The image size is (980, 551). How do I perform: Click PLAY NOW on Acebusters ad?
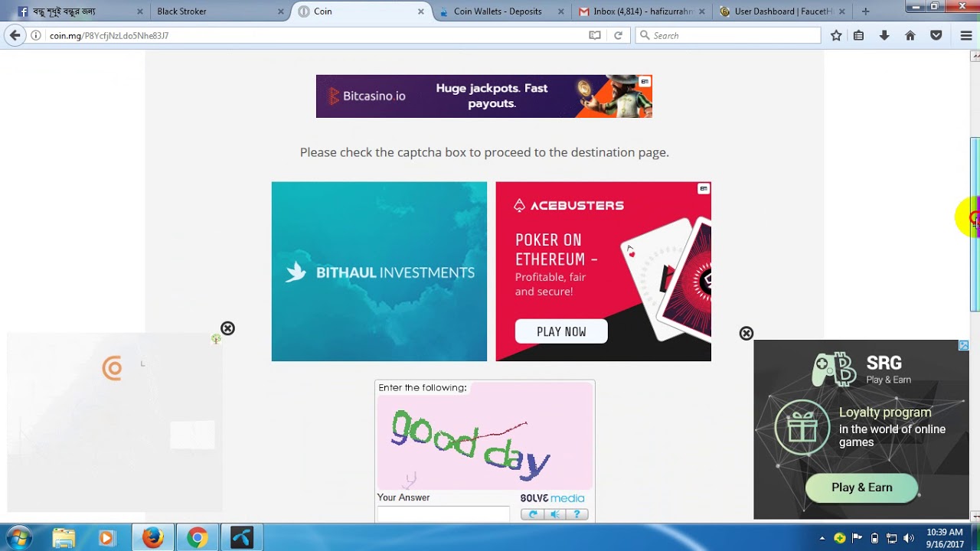coord(561,331)
